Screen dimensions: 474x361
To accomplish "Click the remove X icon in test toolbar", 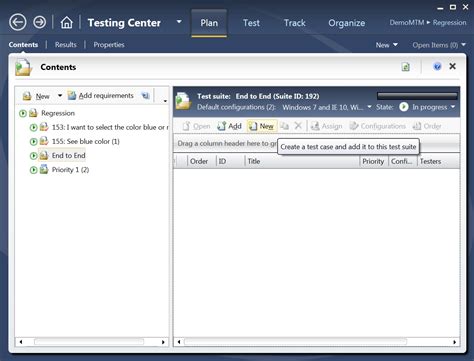I will coord(298,126).
